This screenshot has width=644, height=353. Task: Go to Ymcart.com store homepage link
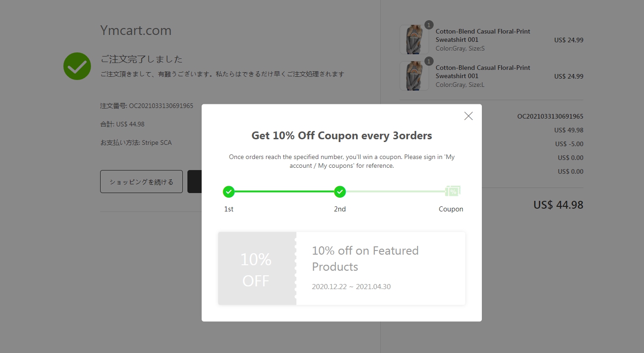click(136, 30)
